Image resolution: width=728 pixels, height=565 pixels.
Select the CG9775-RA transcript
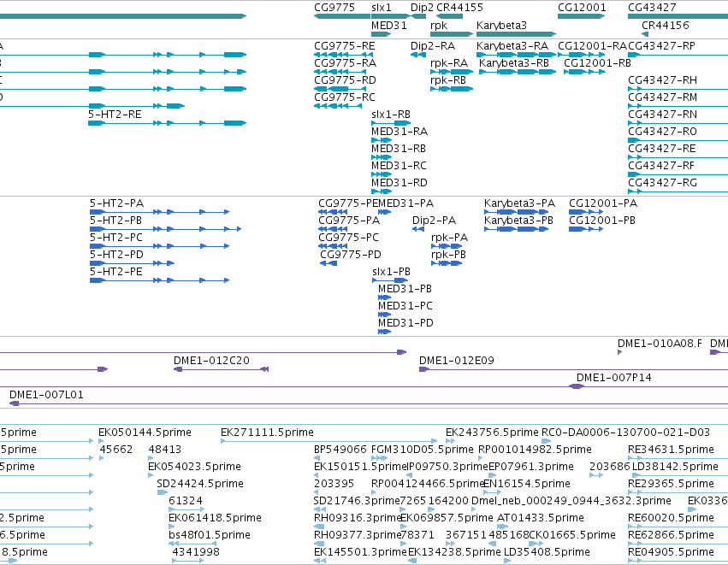(340, 72)
